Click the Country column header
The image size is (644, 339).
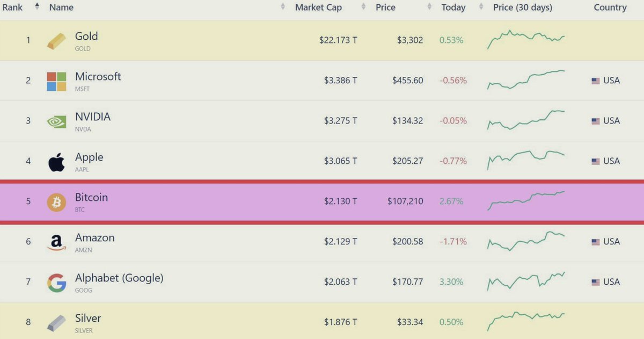tap(610, 8)
